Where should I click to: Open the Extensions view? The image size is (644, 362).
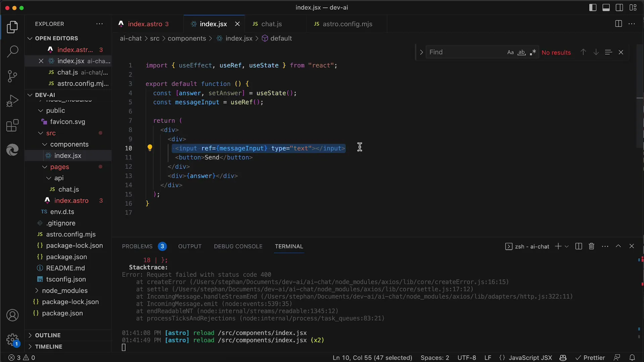pos(12,126)
